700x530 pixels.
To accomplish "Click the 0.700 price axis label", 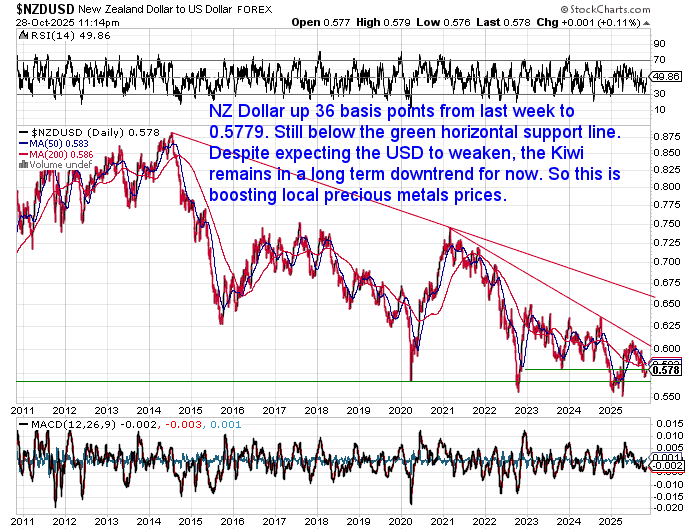I will pyautogui.click(x=667, y=262).
